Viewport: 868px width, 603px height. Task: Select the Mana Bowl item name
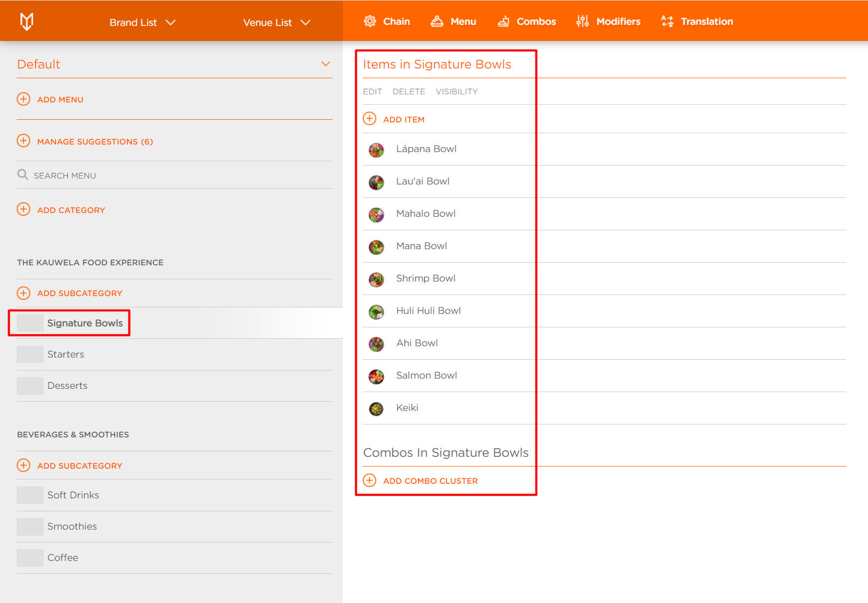[422, 246]
